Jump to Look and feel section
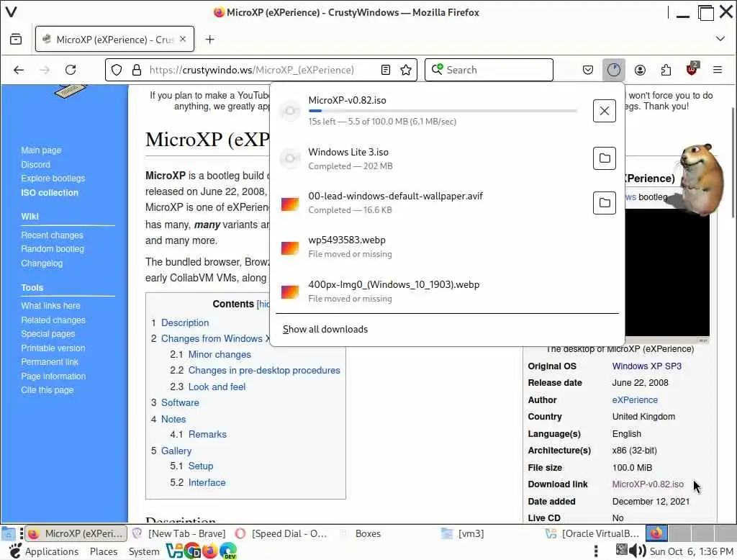Image resolution: width=737 pixels, height=560 pixels. [217, 387]
